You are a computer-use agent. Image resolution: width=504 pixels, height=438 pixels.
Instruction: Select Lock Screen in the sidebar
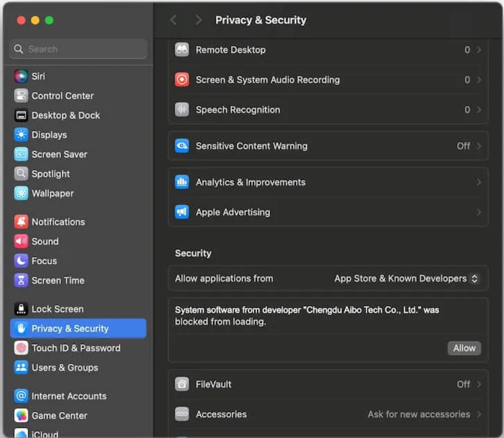tap(78, 309)
